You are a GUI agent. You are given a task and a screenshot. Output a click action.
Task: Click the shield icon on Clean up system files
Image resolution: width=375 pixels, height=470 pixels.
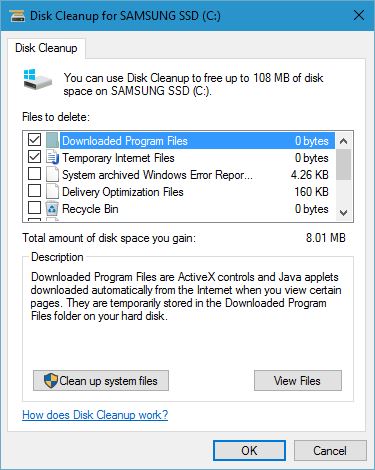(51, 380)
